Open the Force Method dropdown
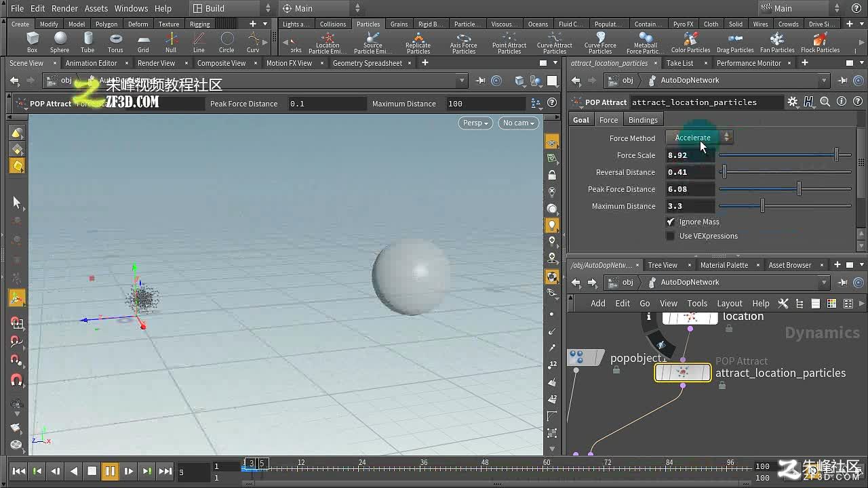The image size is (868, 488). click(699, 138)
